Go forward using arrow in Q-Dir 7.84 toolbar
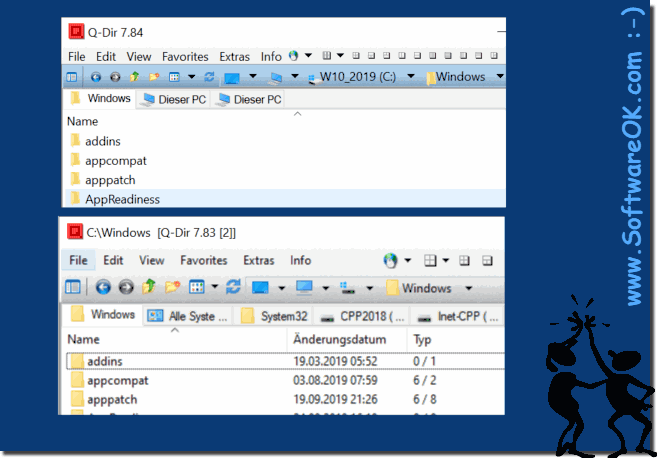 (x=115, y=77)
